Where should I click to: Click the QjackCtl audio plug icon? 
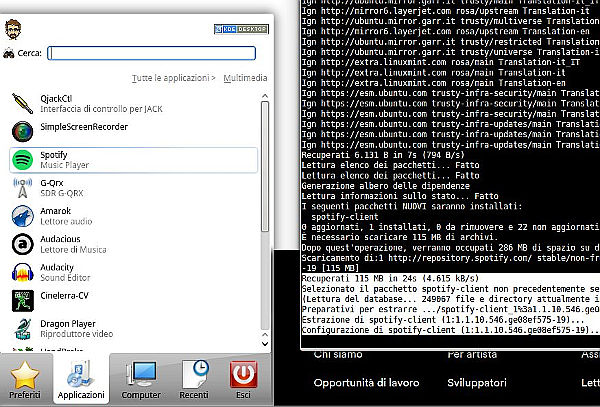23,104
